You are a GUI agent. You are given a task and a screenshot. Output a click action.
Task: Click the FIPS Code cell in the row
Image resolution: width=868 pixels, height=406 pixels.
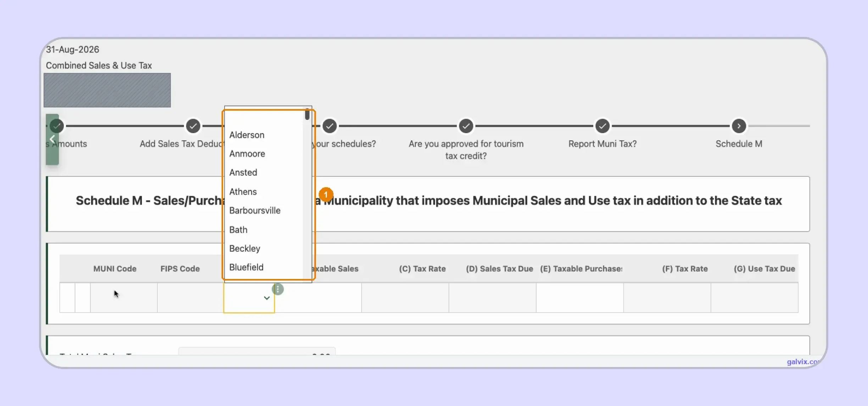pos(190,298)
